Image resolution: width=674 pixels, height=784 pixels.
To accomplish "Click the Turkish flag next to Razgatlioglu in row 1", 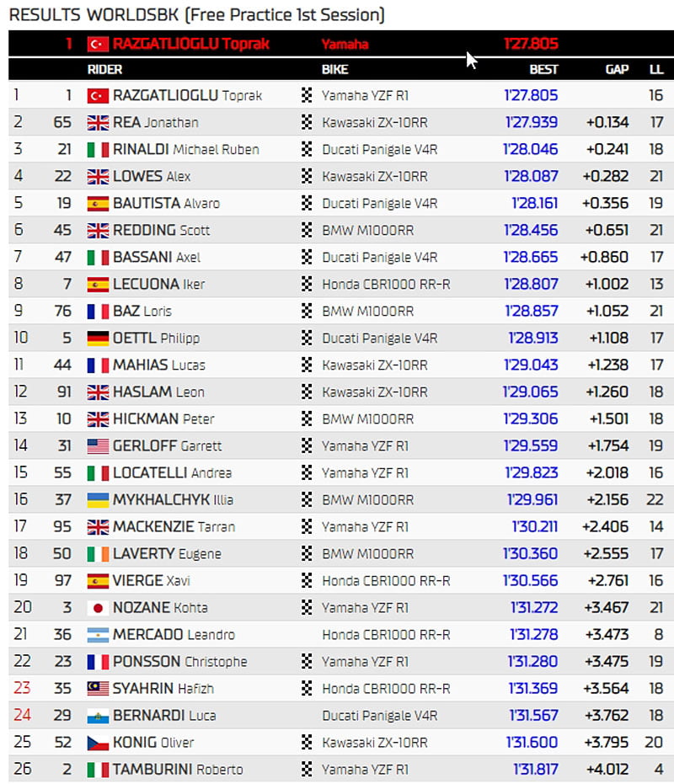I will (98, 96).
